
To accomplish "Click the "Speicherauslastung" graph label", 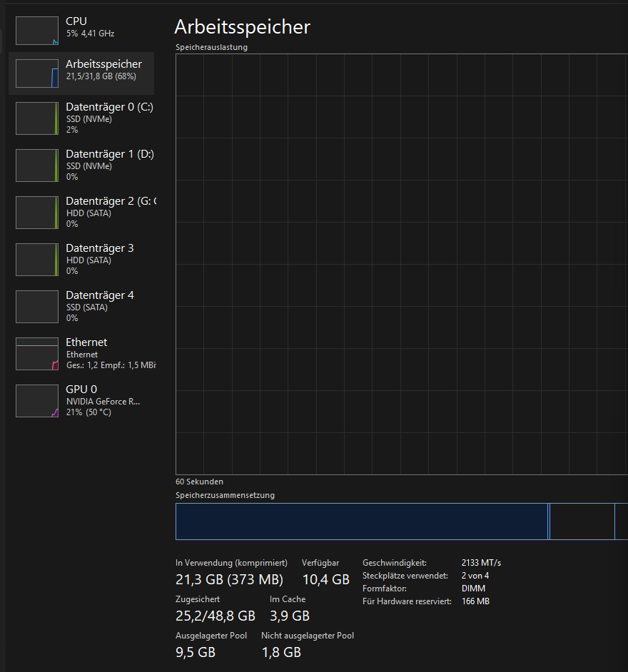I will click(212, 48).
